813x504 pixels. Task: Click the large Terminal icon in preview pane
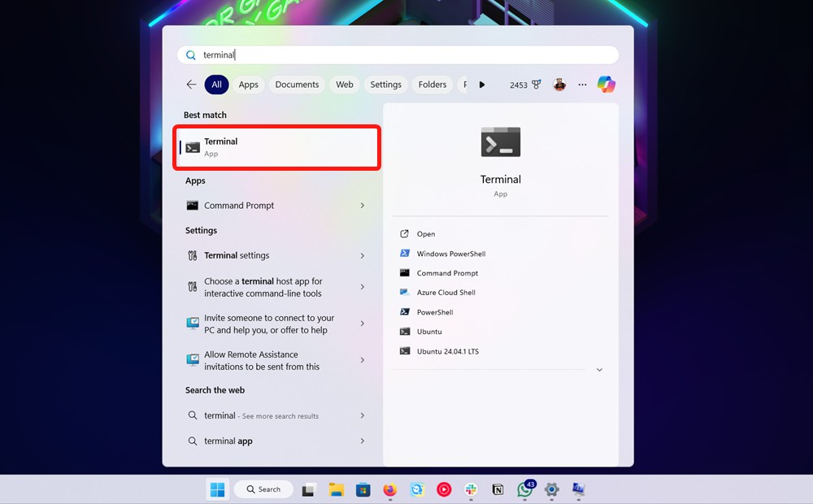(x=500, y=141)
